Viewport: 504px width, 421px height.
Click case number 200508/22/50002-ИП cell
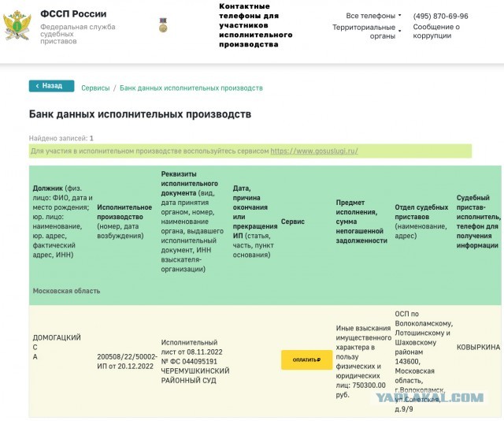click(128, 361)
